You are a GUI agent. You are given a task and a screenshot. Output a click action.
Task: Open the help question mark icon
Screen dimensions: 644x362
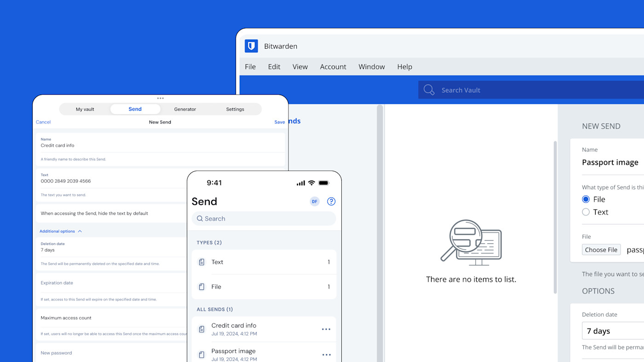[331, 201]
